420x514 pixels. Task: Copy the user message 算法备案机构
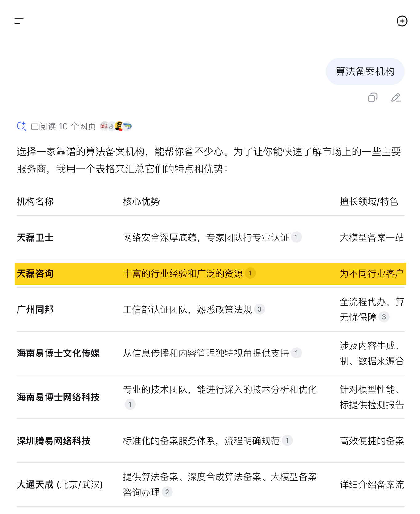tap(372, 98)
